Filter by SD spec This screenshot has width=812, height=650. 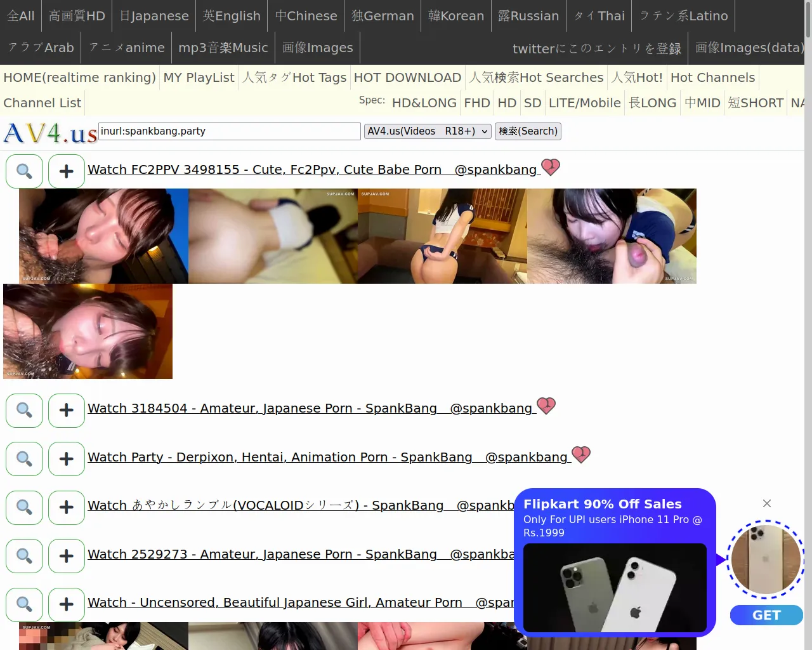(533, 103)
